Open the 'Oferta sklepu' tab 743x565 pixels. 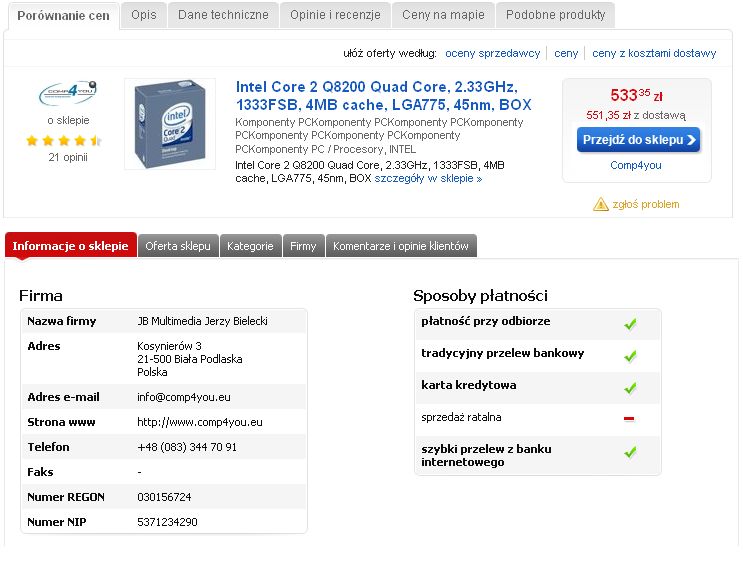(x=178, y=246)
